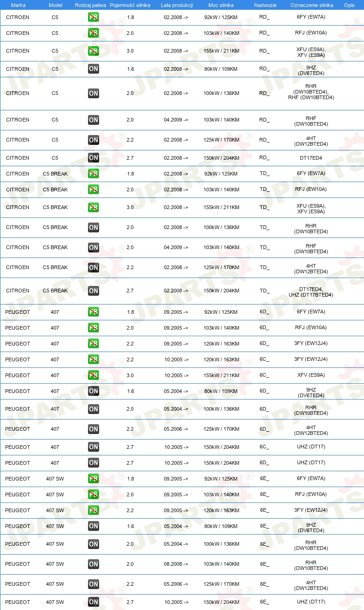Select ON diesel icon for 407 SW 2.7

[x=94, y=602]
